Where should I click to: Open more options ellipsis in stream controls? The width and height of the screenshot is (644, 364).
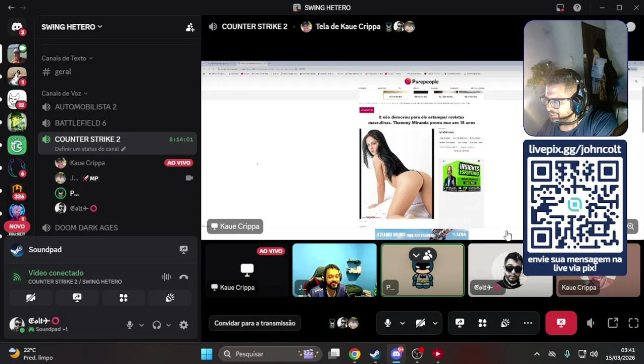click(x=528, y=323)
